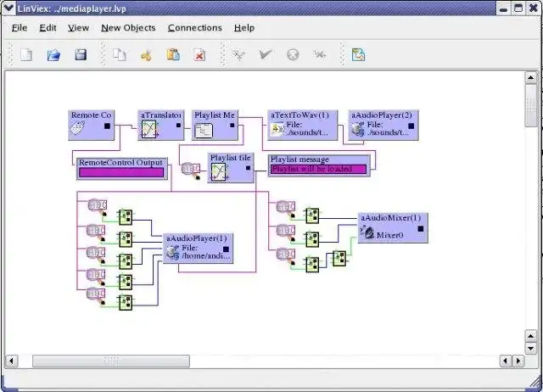The image size is (543, 392).
Task: Click the New file toolbar icon
Action: pos(26,54)
